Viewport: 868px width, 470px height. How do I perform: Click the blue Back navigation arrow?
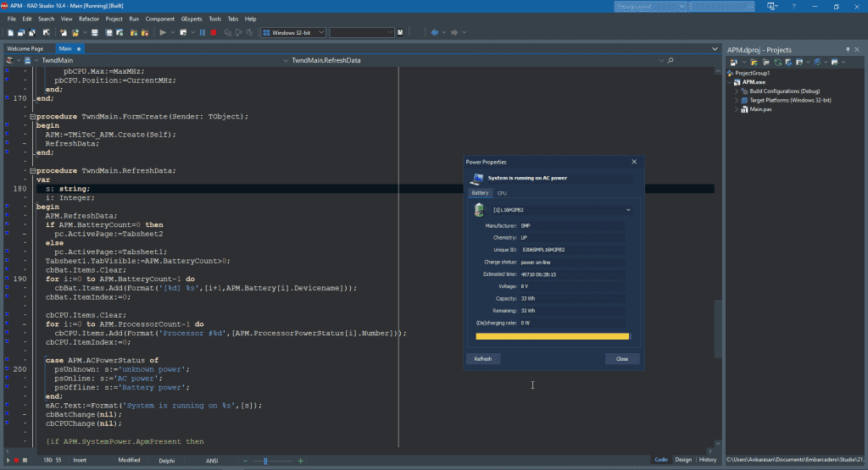click(x=435, y=33)
